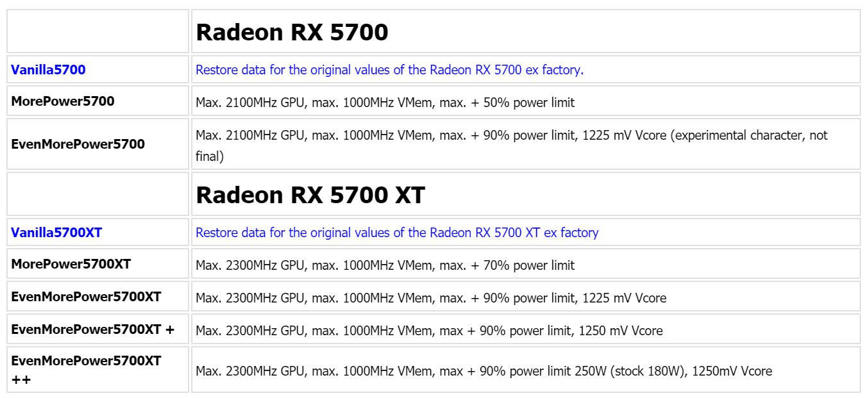This screenshot has height=398, width=868.
Task: Select the EvenMorePower5700XT row label
Action: (86, 297)
